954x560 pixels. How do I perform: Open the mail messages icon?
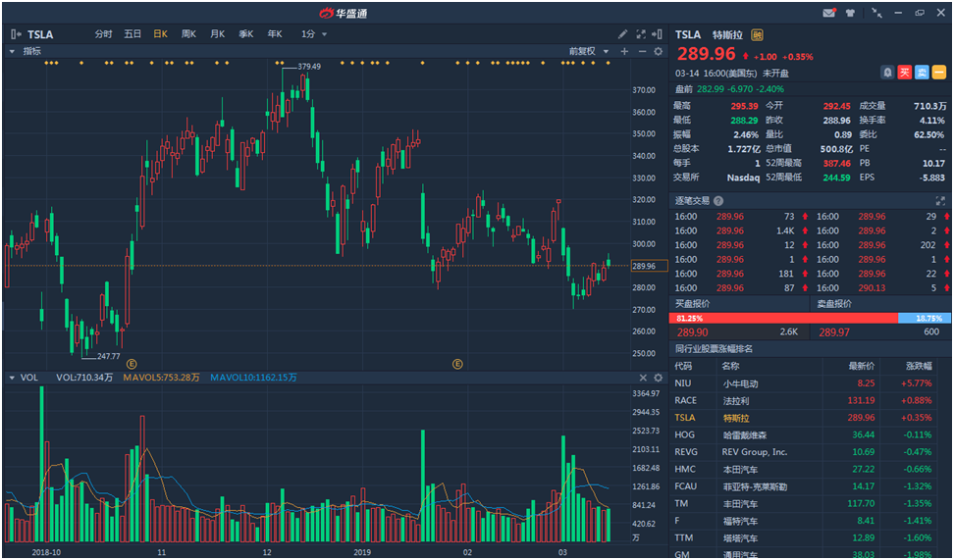829,13
